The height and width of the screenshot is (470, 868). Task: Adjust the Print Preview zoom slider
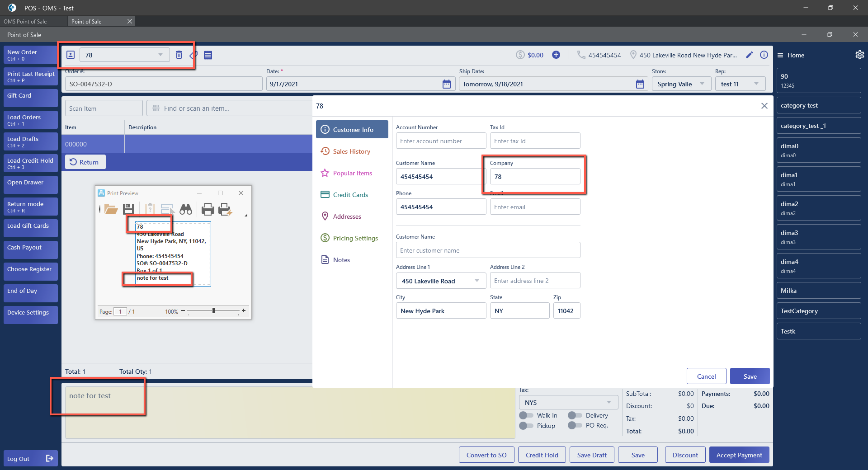[x=213, y=311]
